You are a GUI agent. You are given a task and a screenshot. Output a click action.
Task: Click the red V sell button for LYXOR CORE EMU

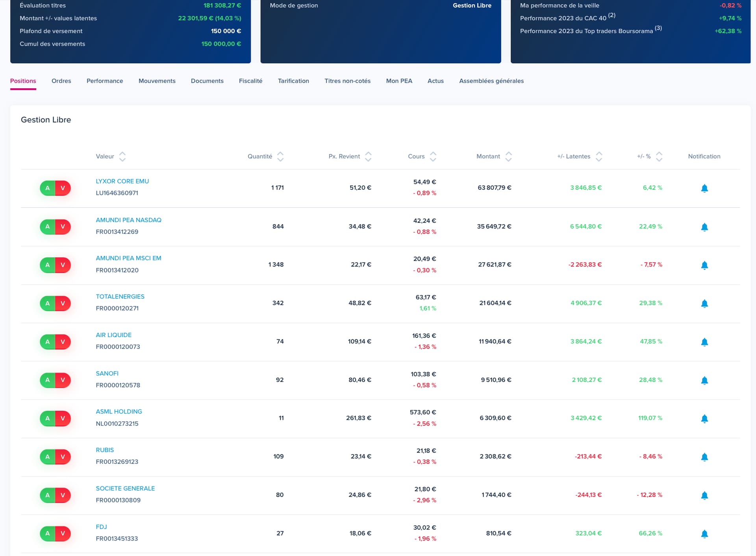point(63,188)
